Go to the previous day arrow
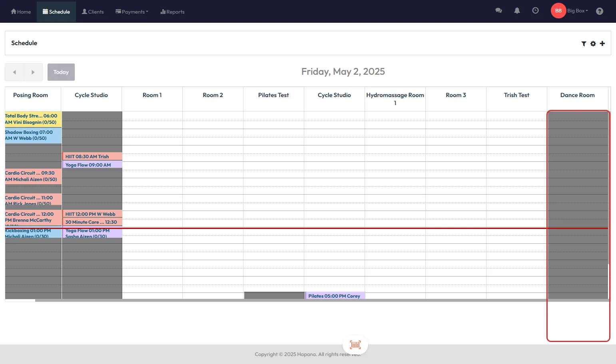 click(x=14, y=72)
